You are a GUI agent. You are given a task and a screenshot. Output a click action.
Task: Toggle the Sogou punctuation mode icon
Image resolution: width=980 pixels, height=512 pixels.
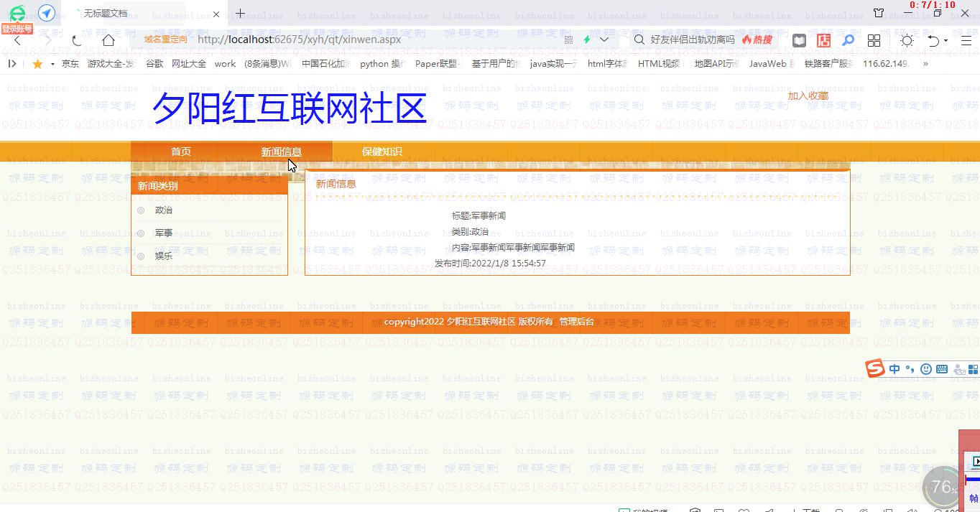tap(910, 369)
